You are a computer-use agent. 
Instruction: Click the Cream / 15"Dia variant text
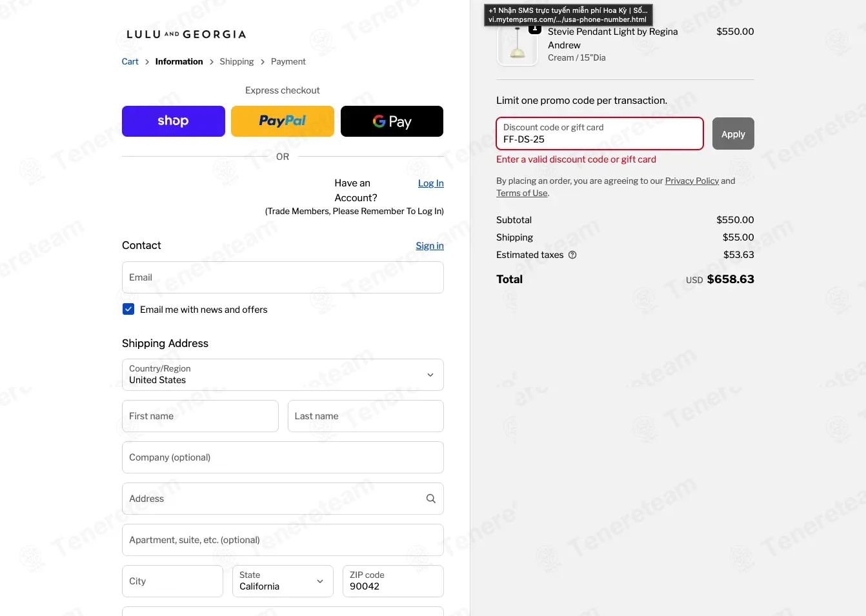tap(576, 57)
